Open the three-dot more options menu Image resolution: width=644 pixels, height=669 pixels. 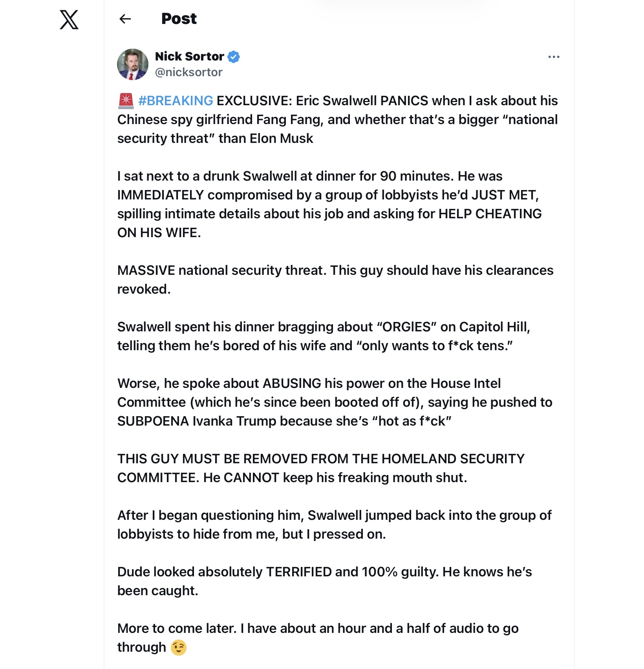coord(554,57)
